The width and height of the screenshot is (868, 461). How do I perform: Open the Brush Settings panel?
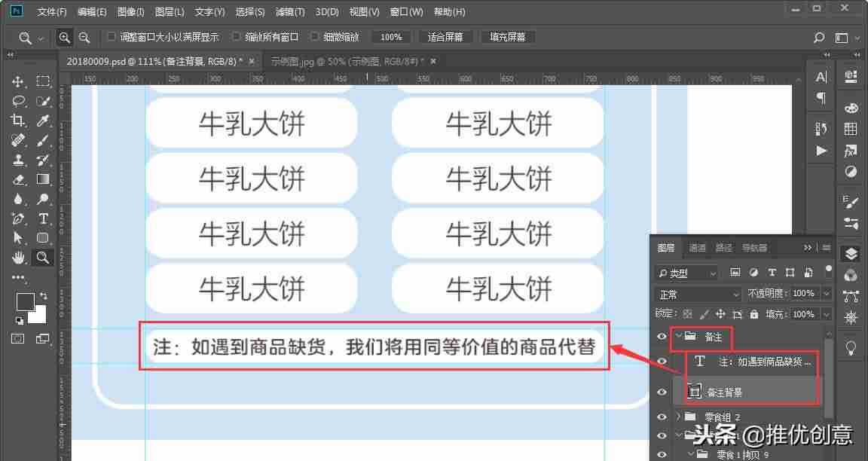851,202
